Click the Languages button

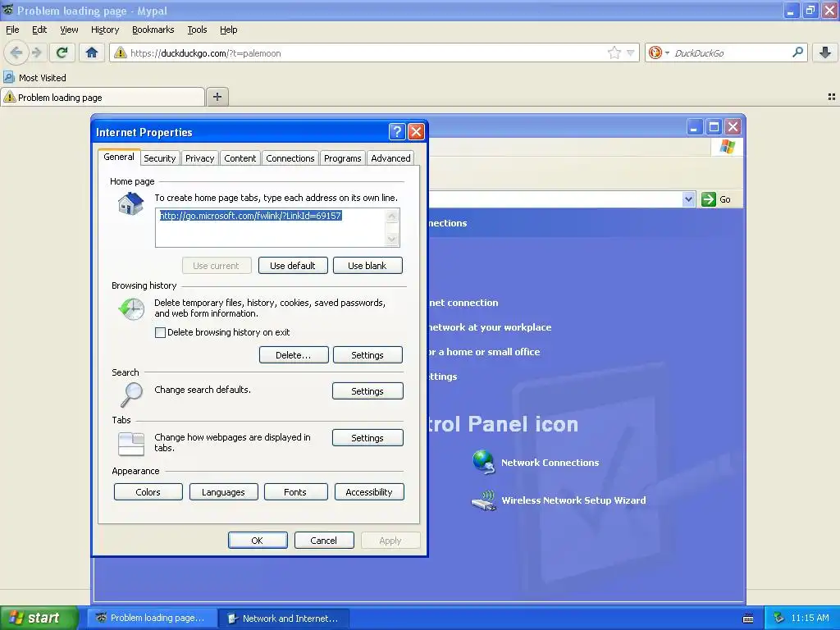[x=223, y=492]
